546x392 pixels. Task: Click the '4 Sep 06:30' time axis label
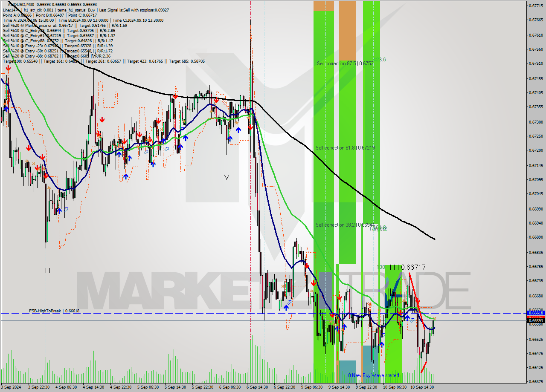66,388
